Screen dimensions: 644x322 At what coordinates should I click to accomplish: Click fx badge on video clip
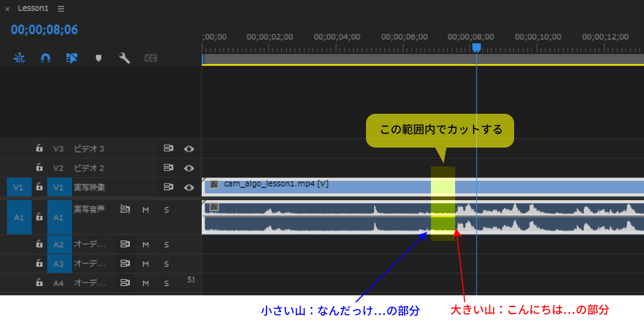point(214,185)
